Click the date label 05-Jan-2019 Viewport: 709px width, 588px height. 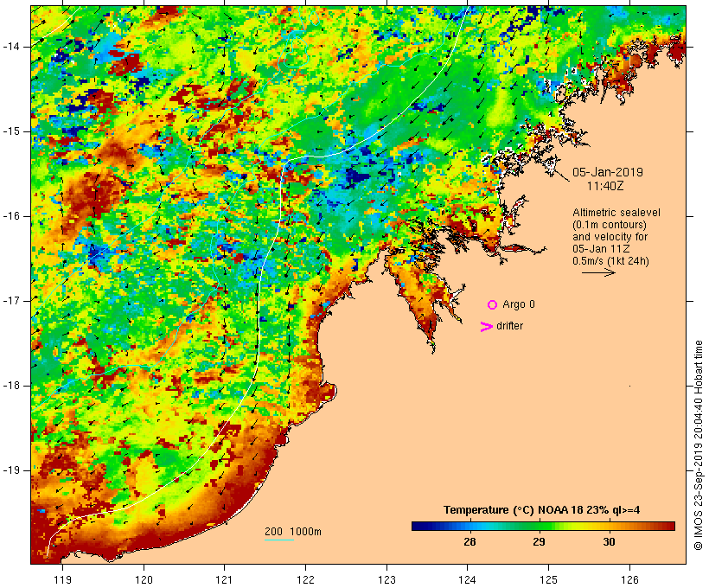click(608, 172)
